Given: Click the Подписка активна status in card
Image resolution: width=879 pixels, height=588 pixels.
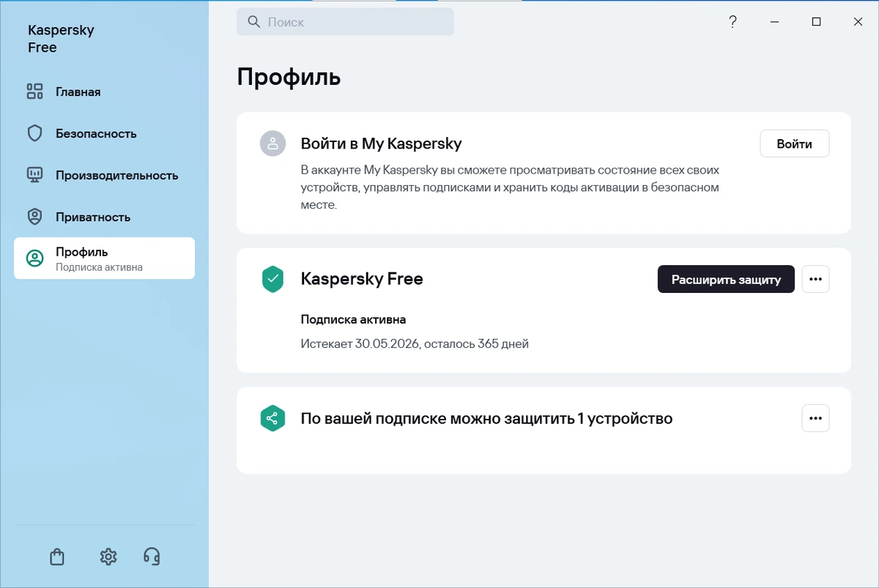Looking at the screenshot, I should pos(353,319).
